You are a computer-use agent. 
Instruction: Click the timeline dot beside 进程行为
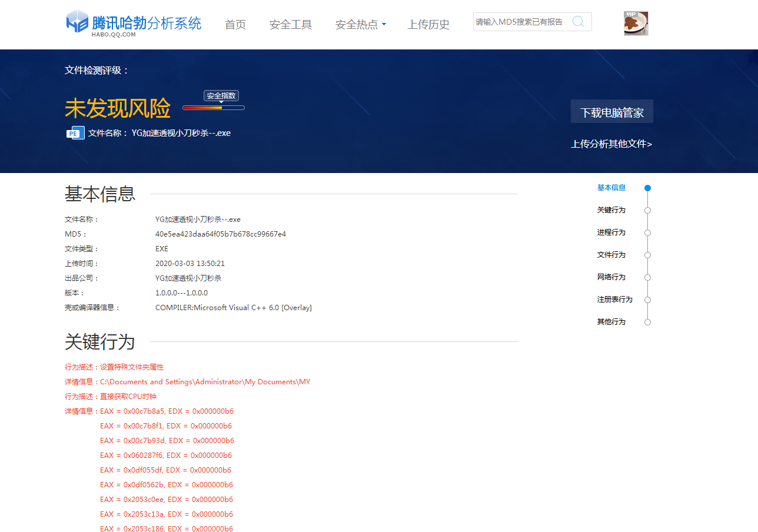(x=648, y=233)
